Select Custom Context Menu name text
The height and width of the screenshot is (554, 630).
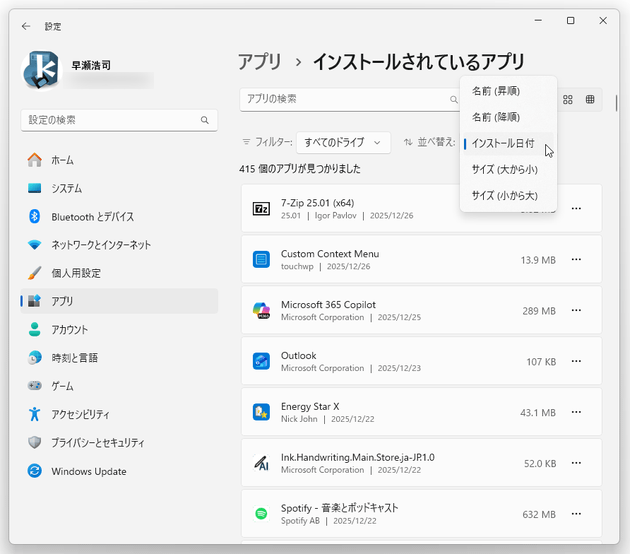coord(330,254)
